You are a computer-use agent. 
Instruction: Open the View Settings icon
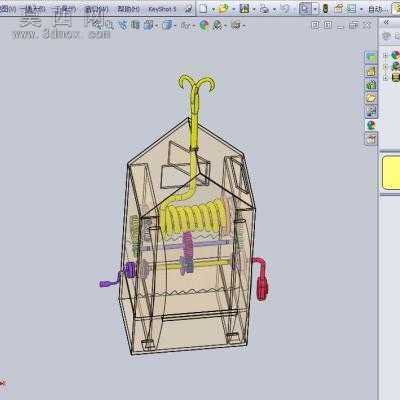(236, 25)
